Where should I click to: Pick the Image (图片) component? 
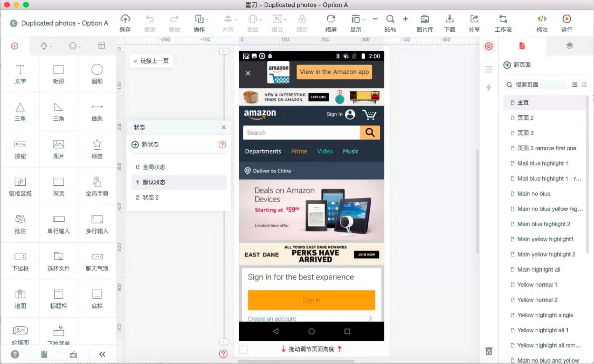pyautogui.click(x=58, y=148)
